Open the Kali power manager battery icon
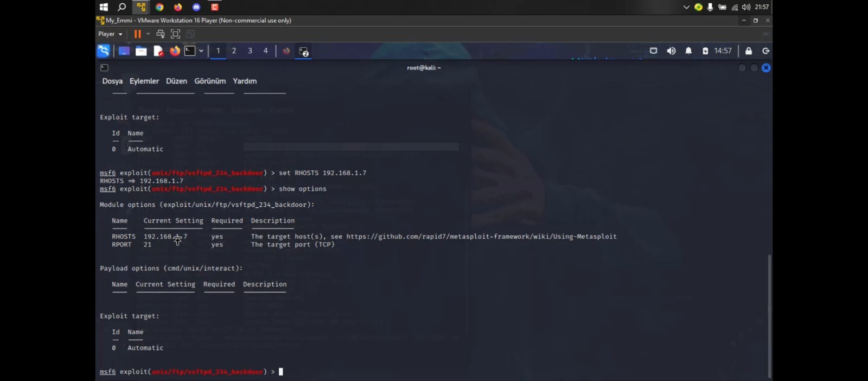This screenshot has height=381, width=868. pos(705,51)
